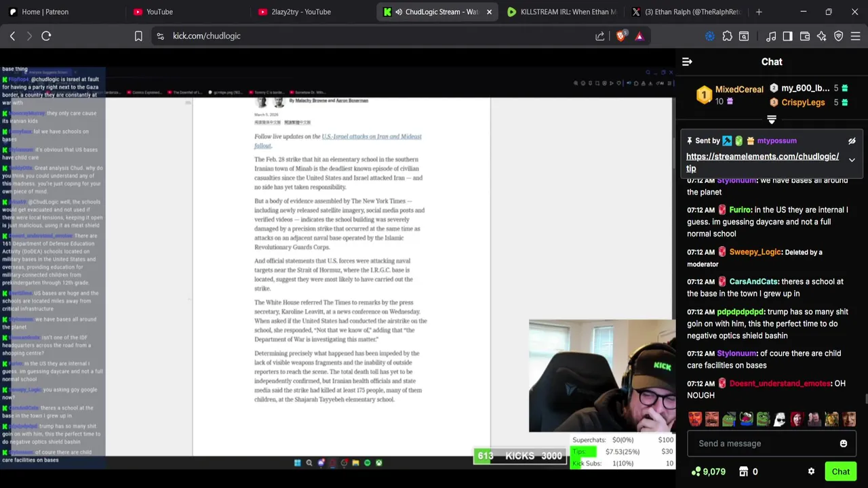Click the KICKS 3000 goal bar

tap(519, 456)
